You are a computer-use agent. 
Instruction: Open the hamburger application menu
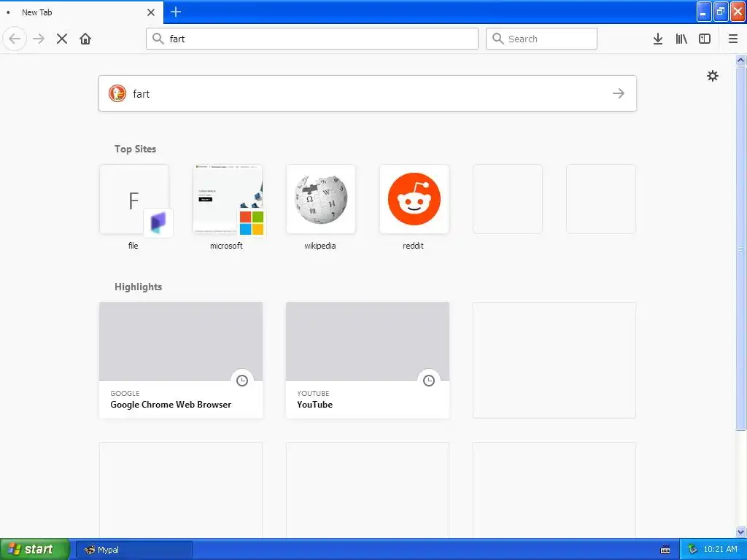[733, 39]
